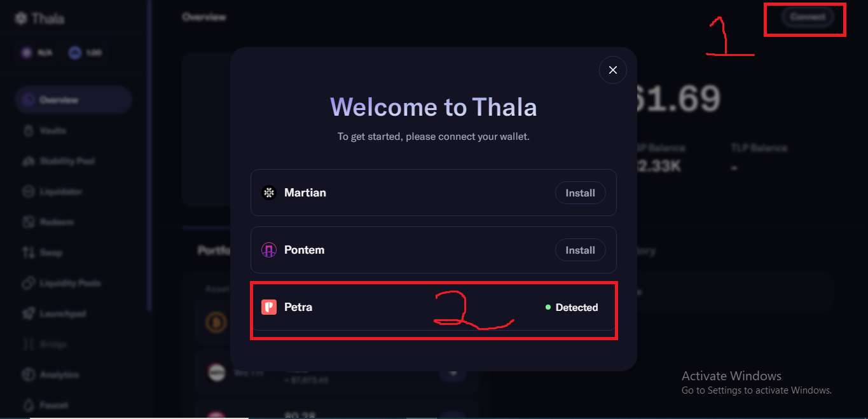
Task: Install the Martian wallet
Action: point(581,193)
